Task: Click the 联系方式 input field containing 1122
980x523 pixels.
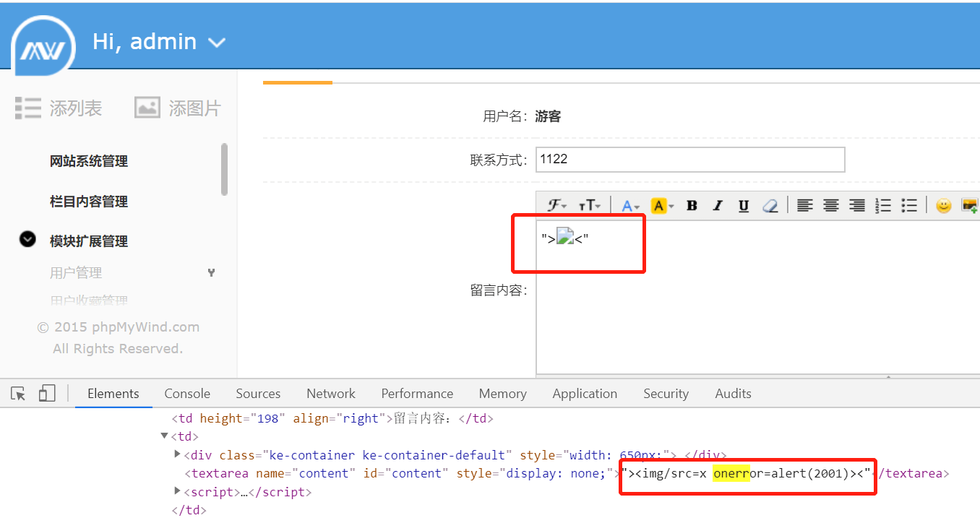Action: (x=690, y=160)
